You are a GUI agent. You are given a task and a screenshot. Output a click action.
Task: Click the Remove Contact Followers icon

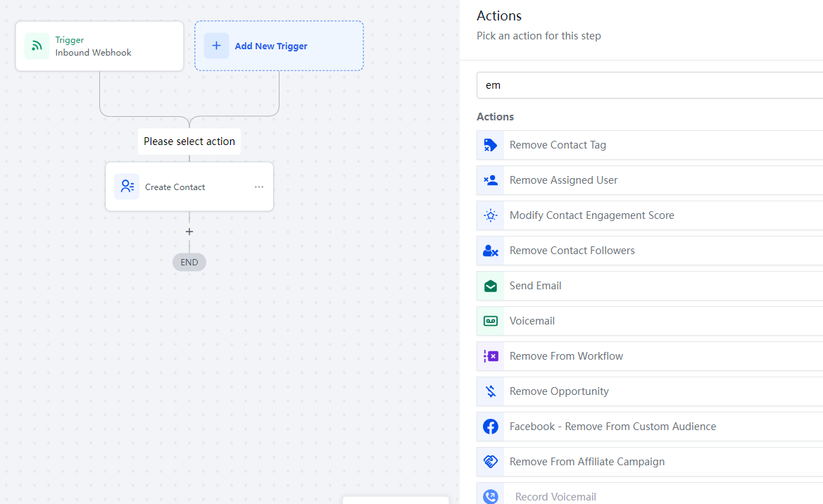pyautogui.click(x=491, y=251)
